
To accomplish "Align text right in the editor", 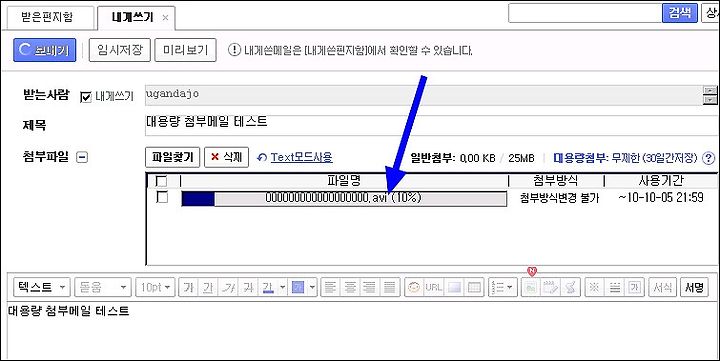I will pos(370,288).
